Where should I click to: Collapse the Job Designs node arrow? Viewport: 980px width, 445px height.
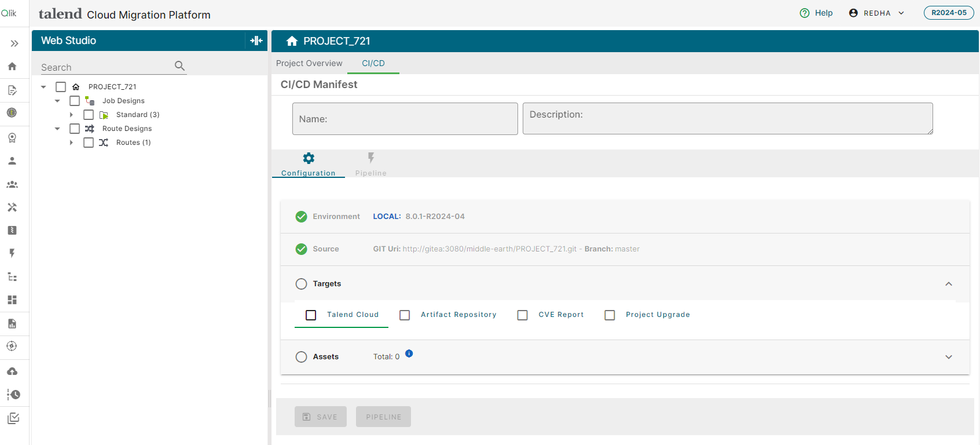click(x=57, y=101)
